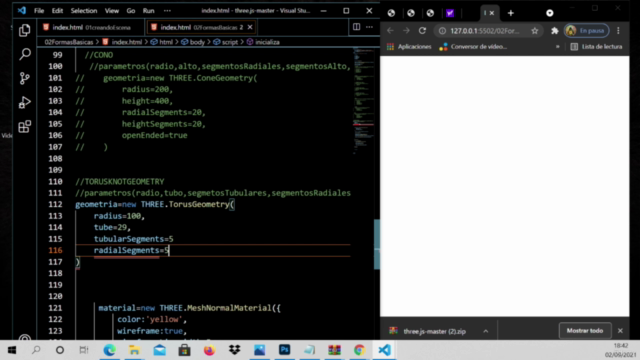
Task: Open Firefox from the taskbar
Action: tap(209, 350)
